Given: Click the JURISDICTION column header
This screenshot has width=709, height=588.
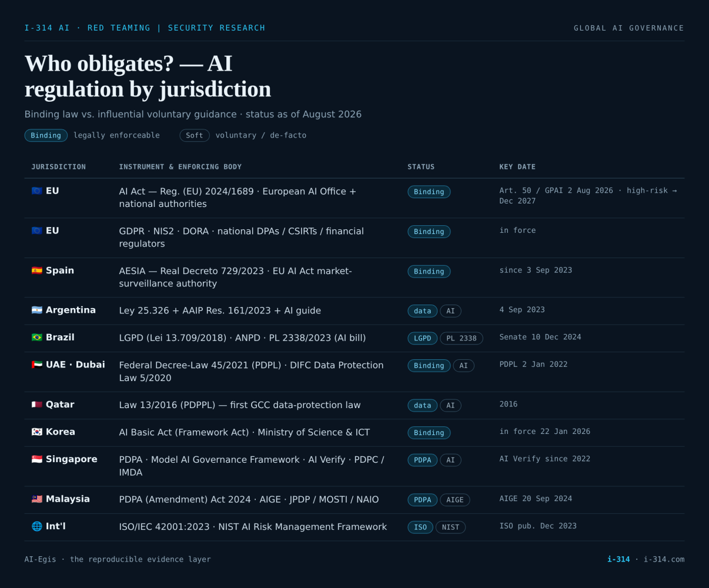Looking at the screenshot, I should pyautogui.click(x=59, y=167).
